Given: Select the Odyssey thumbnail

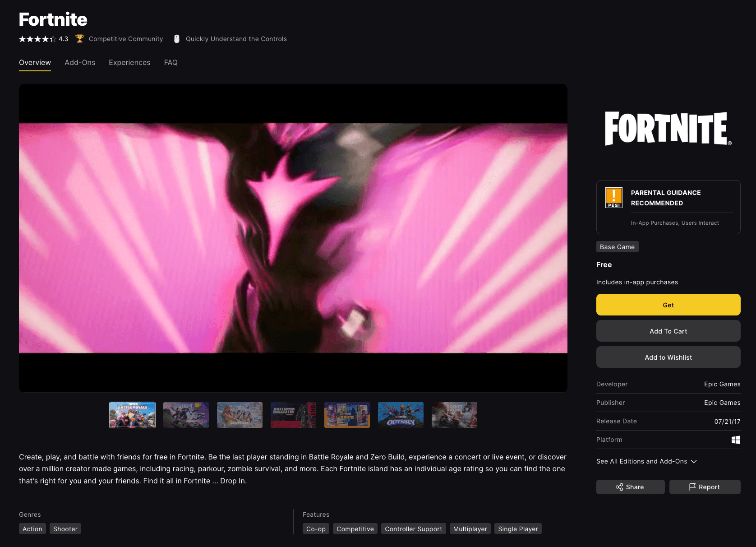Looking at the screenshot, I should (401, 415).
